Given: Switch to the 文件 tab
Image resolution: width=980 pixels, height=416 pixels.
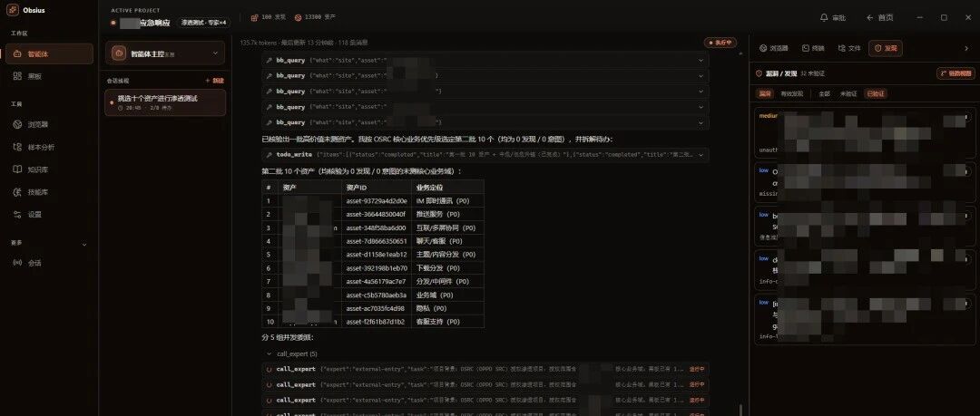Looking at the screenshot, I should point(849,48).
